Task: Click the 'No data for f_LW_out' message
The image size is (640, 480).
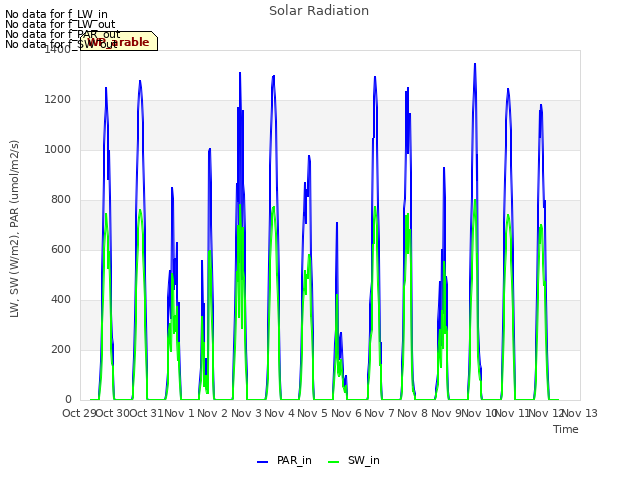Action: click(x=60, y=24)
